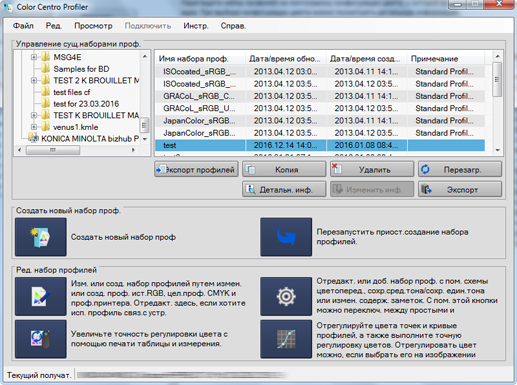Click the Экспорт профилей button
The width and height of the screenshot is (517, 385).
click(x=196, y=169)
